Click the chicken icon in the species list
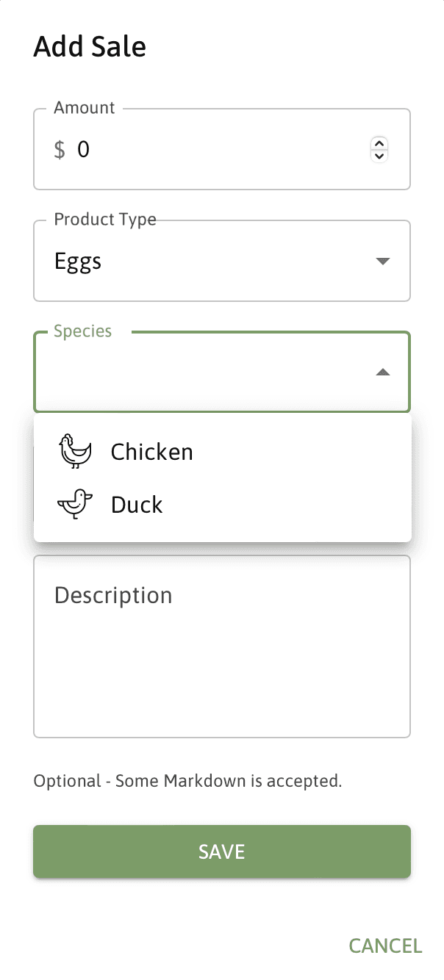444x980 pixels. [75, 451]
